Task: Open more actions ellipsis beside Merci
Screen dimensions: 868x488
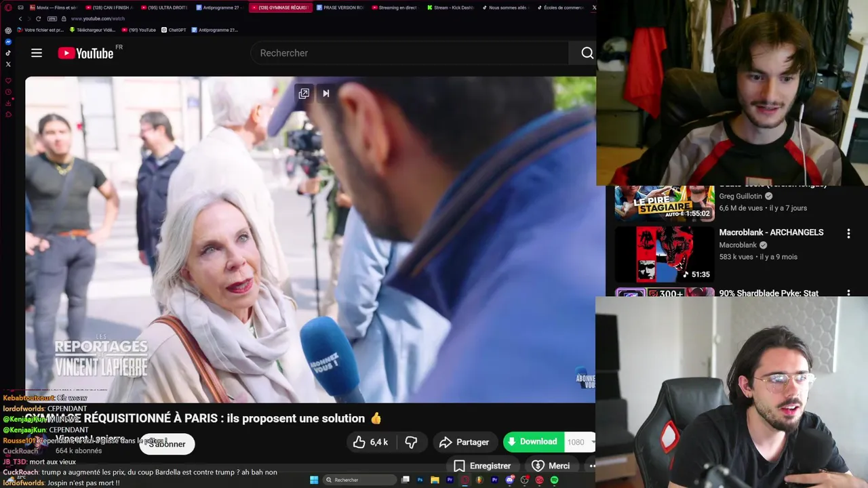Action: 591,466
